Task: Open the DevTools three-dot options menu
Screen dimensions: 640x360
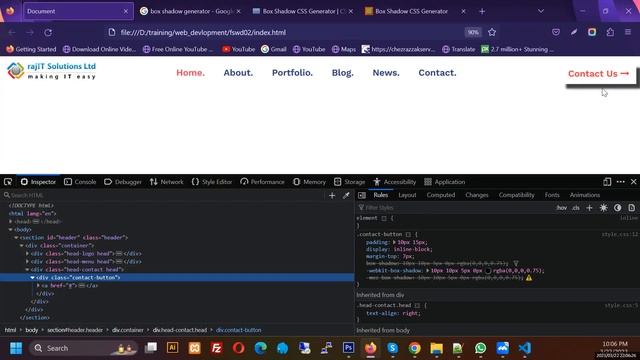Action: click(x=620, y=182)
